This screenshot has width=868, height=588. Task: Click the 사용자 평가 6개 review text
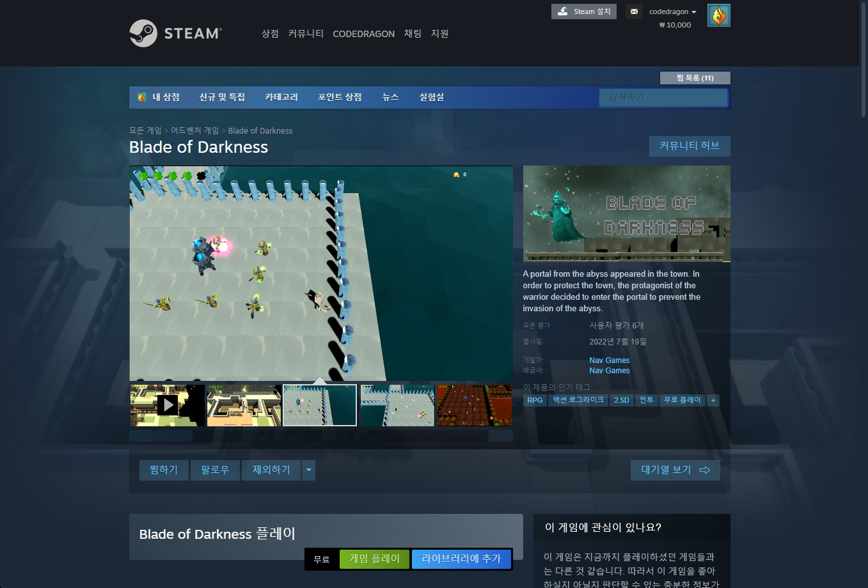[x=617, y=325]
